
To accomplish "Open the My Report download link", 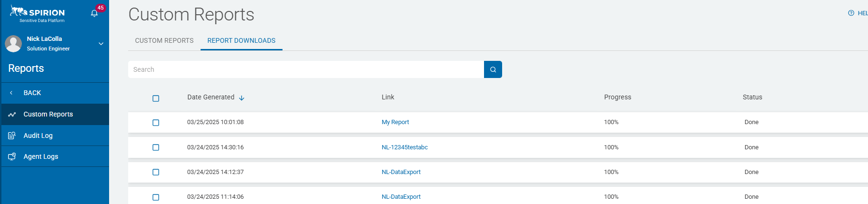I will (395, 122).
